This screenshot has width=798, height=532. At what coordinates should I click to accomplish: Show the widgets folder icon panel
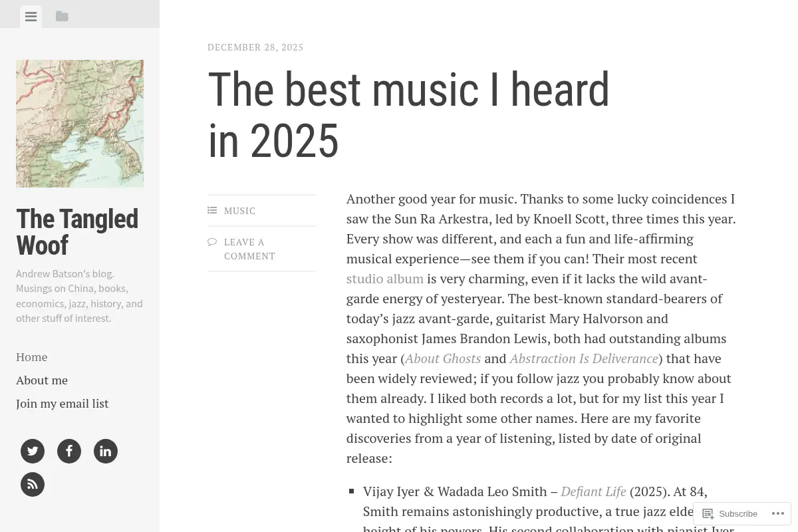[x=62, y=17]
